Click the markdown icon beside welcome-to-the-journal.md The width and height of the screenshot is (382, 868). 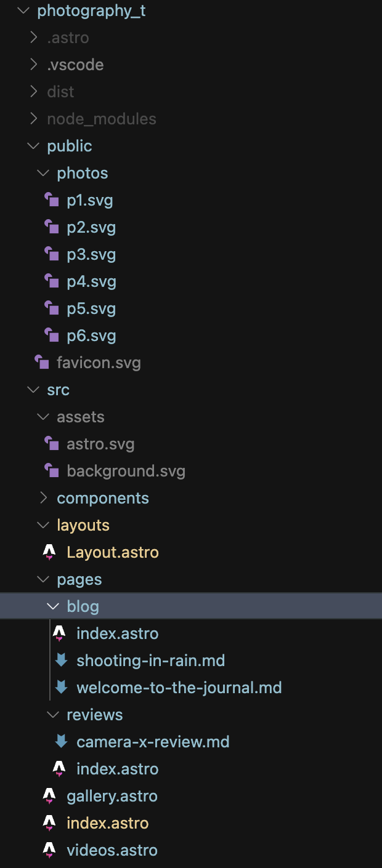click(x=61, y=688)
